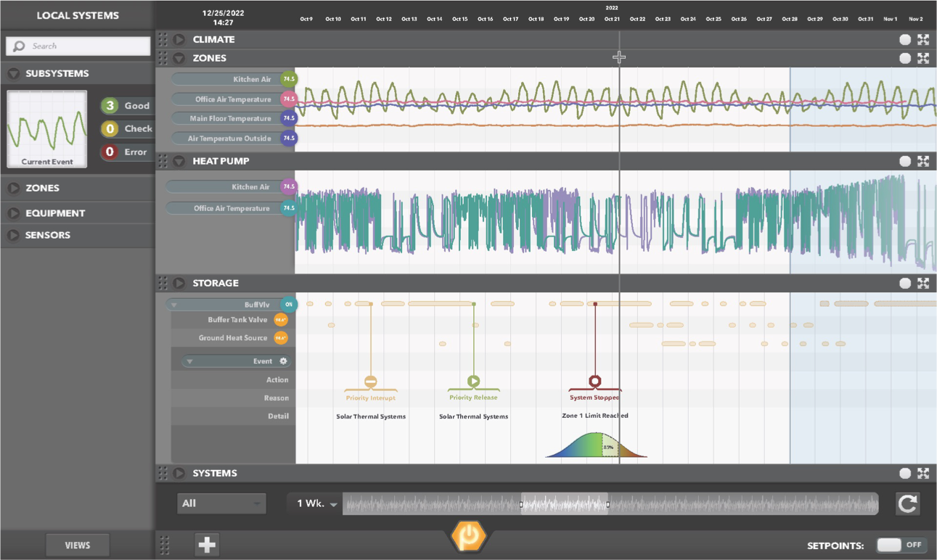
Task: Click the orange power hexagon button
Action: coord(468,537)
